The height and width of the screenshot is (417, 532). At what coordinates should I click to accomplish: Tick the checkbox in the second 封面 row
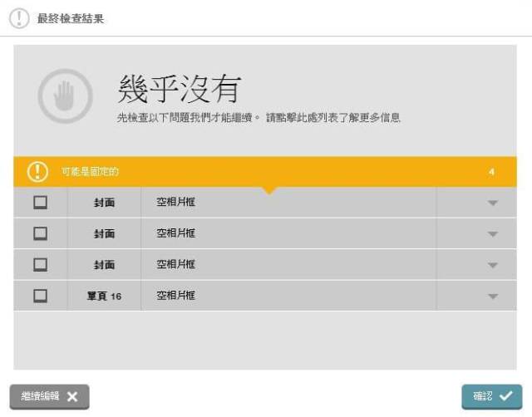click(x=41, y=233)
